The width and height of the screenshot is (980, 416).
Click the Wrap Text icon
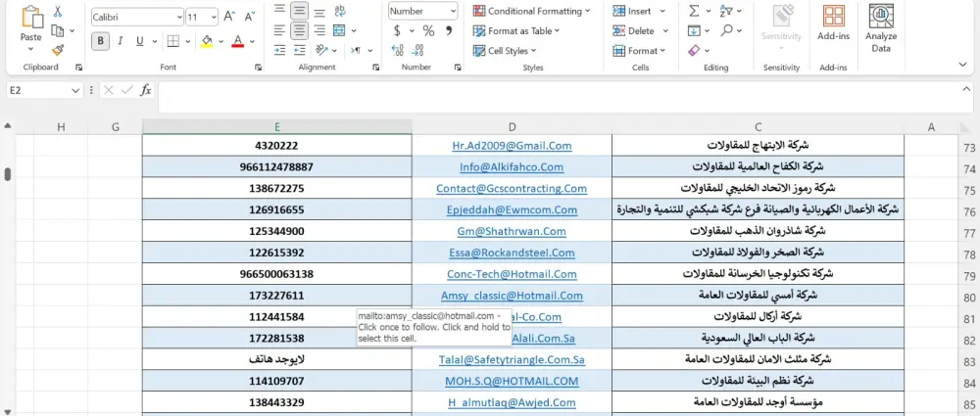(x=340, y=11)
